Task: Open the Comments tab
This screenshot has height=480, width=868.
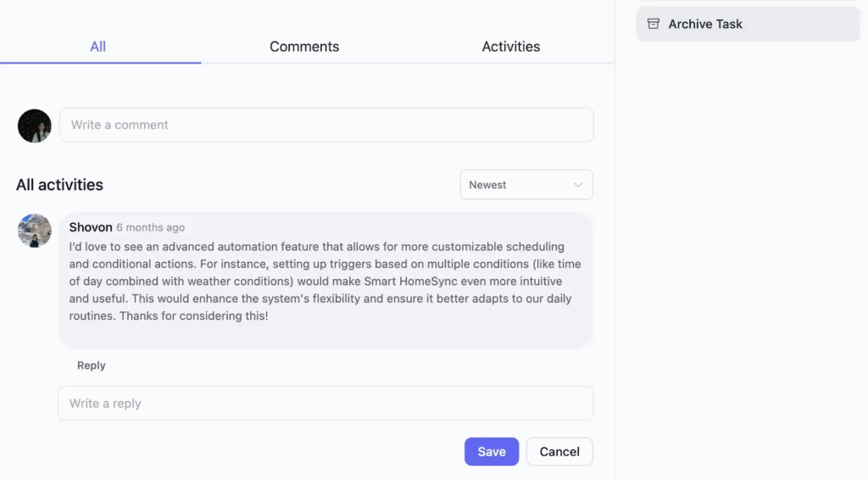Action: [x=304, y=47]
